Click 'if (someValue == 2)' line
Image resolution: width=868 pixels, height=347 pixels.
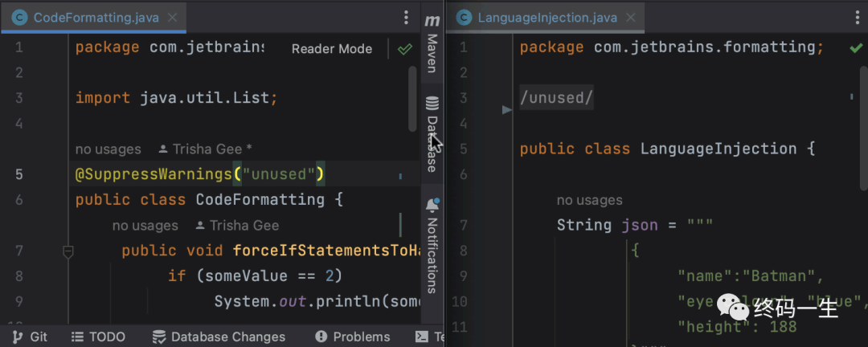pyautogui.click(x=256, y=276)
